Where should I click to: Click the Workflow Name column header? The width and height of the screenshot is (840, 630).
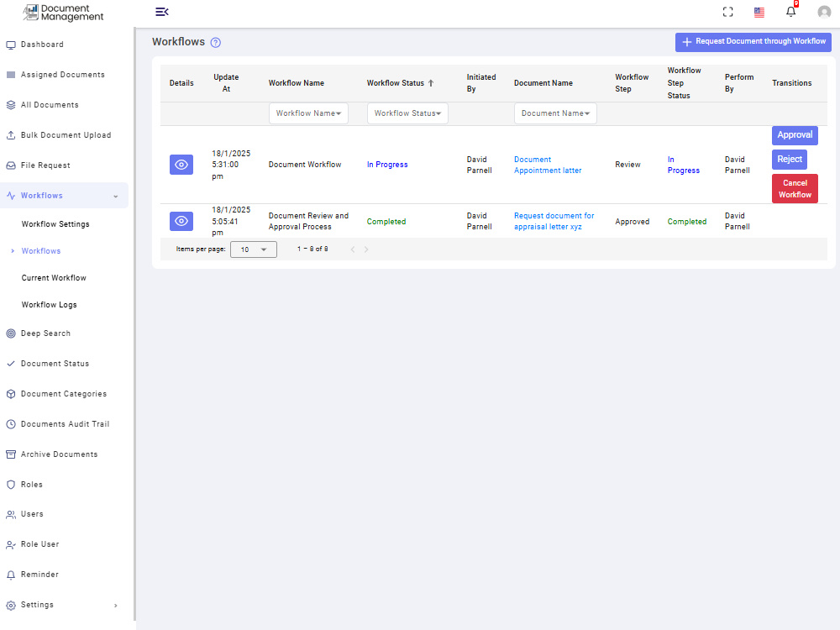tap(297, 83)
